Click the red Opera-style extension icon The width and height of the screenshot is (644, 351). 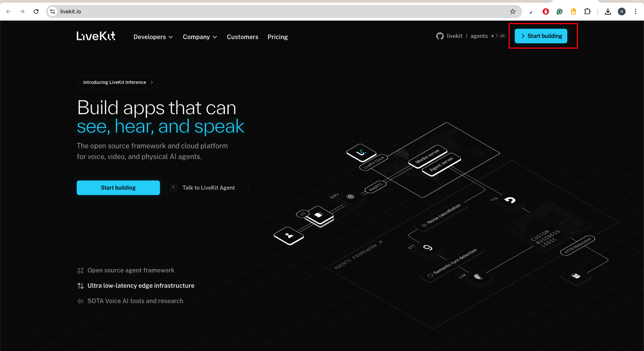tap(546, 11)
